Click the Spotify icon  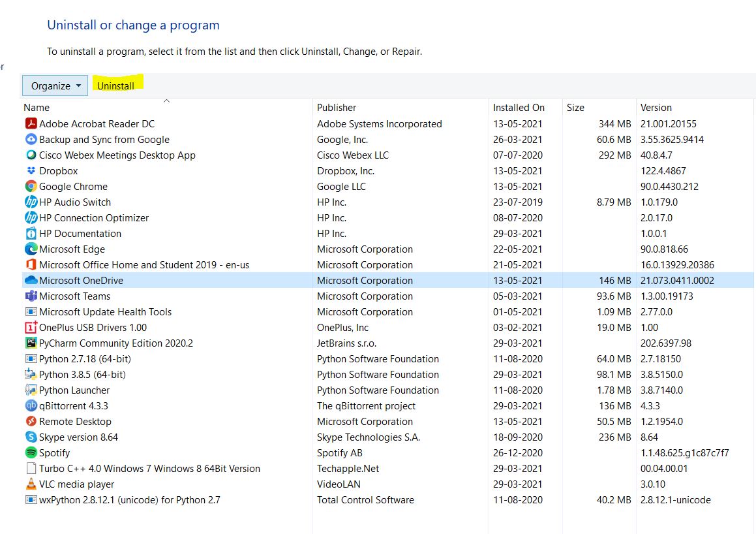click(31, 453)
